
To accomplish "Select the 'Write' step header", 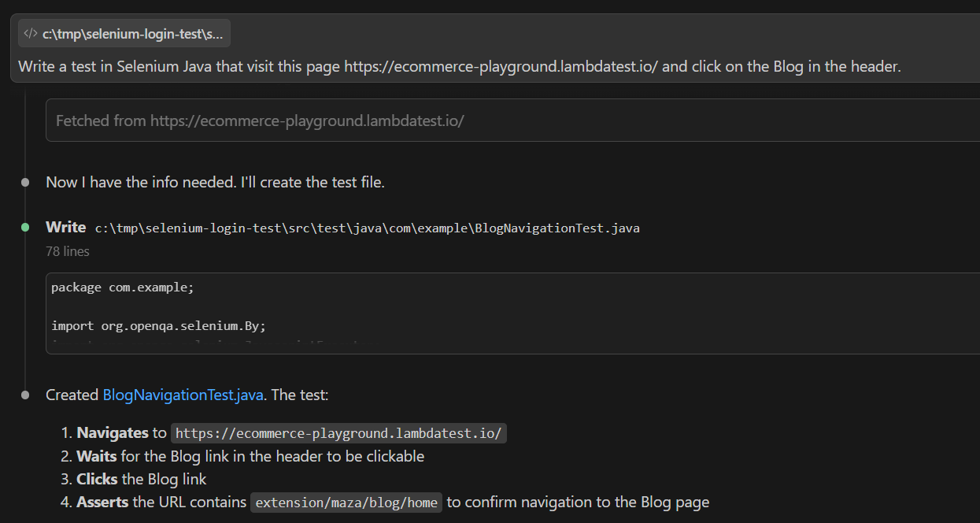I will click(65, 227).
